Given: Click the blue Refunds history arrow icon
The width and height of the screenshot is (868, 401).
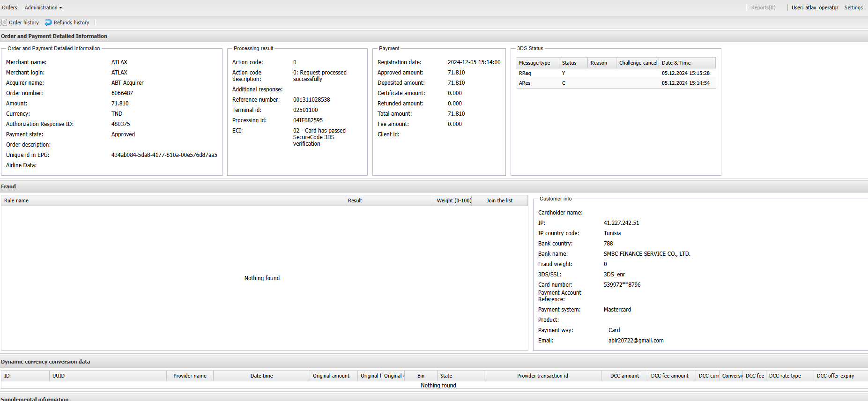Looking at the screenshot, I should point(48,22).
